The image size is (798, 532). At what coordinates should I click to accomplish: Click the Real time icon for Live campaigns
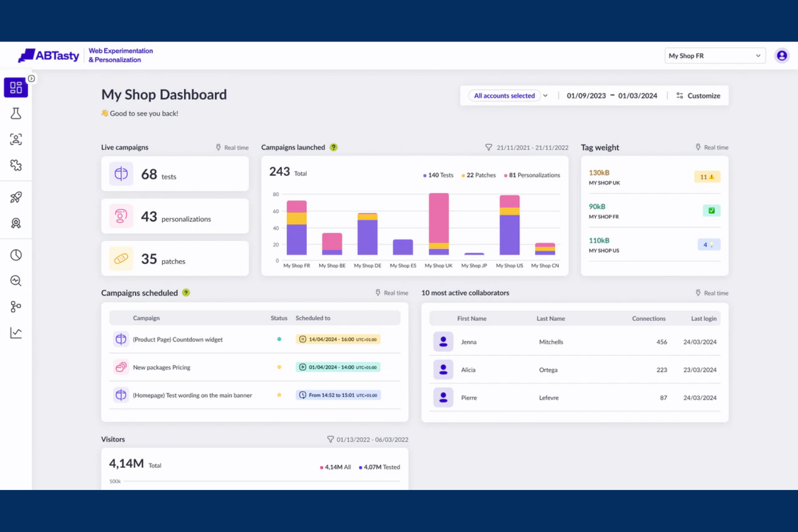coord(218,147)
